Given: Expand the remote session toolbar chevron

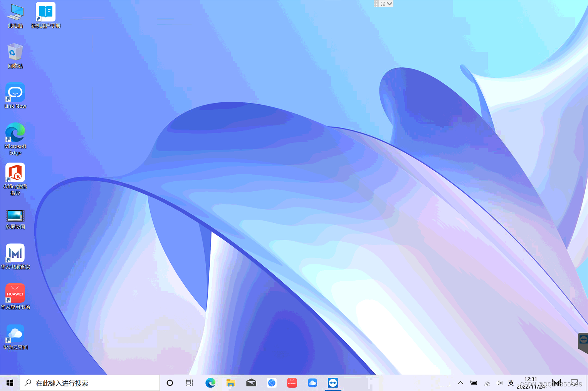Looking at the screenshot, I should point(390,3).
